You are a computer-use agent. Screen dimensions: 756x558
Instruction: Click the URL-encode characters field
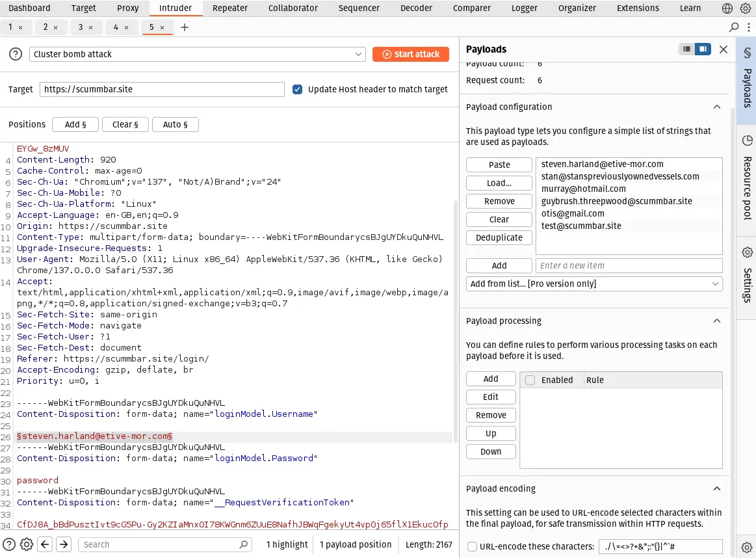(x=660, y=546)
